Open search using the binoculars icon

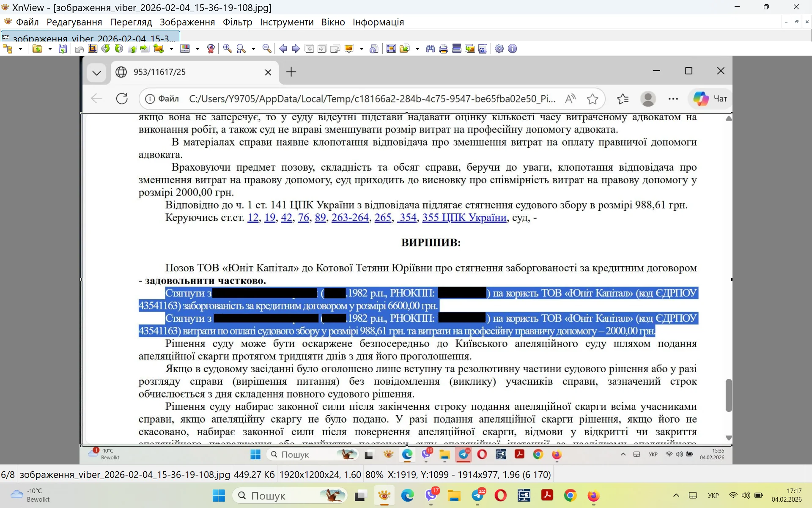(430, 49)
